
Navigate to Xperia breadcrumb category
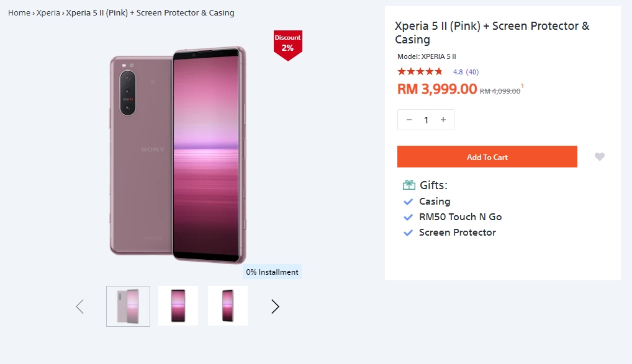pos(48,12)
